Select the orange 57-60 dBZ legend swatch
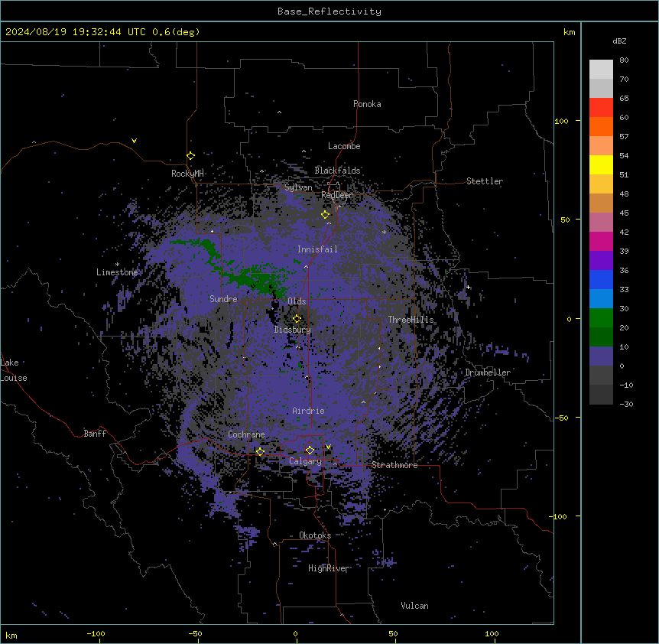Viewport: 659px width, 644px height. click(x=601, y=126)
